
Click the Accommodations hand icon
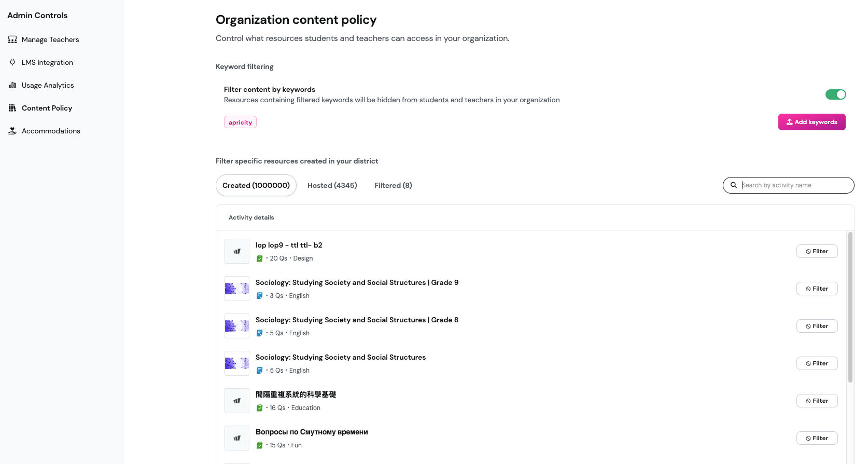click(12, 131)
